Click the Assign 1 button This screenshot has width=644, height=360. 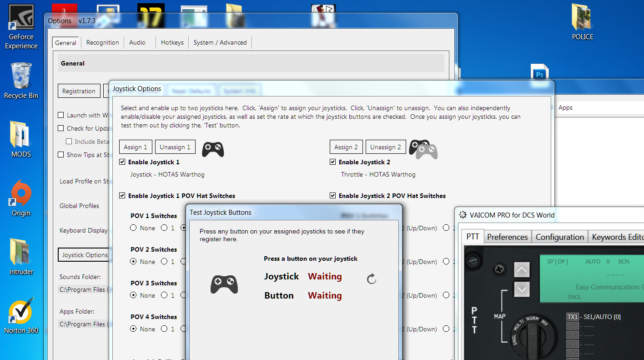coord(136,147)
